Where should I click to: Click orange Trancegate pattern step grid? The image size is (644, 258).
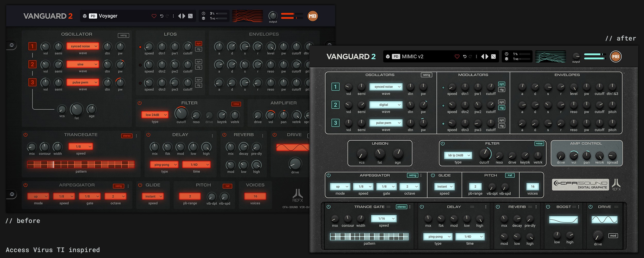(81, 164)
